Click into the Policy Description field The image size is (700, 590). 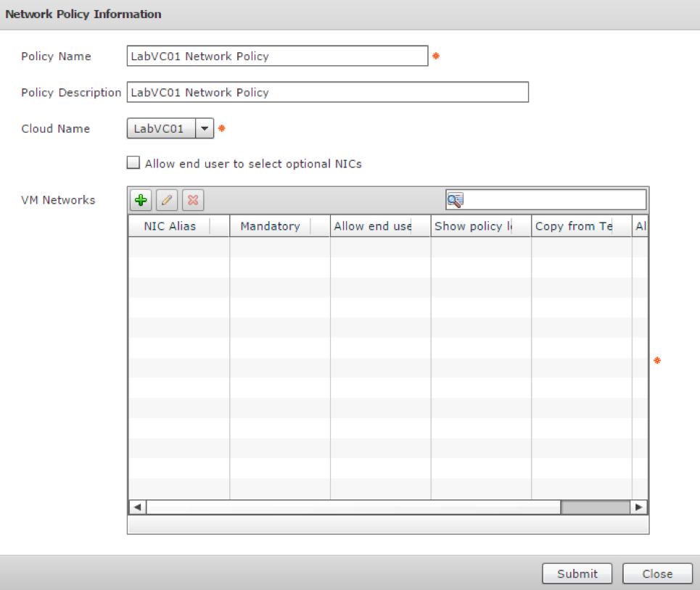(x=327, y=93)
